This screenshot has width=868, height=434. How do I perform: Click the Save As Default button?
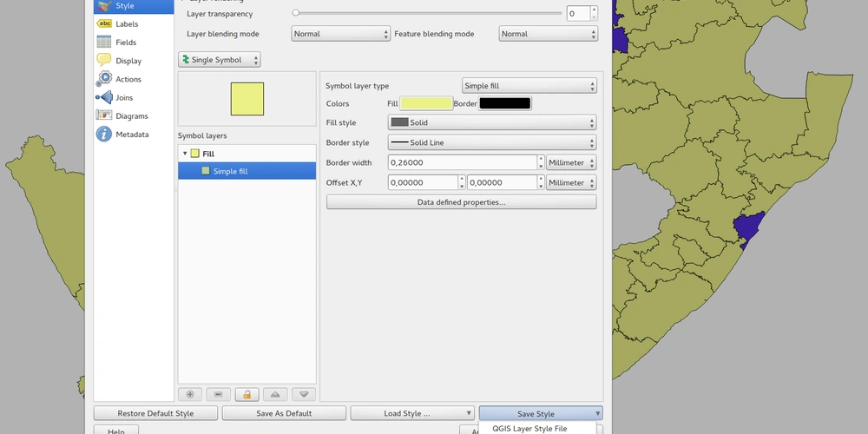[x=284, y=413]
